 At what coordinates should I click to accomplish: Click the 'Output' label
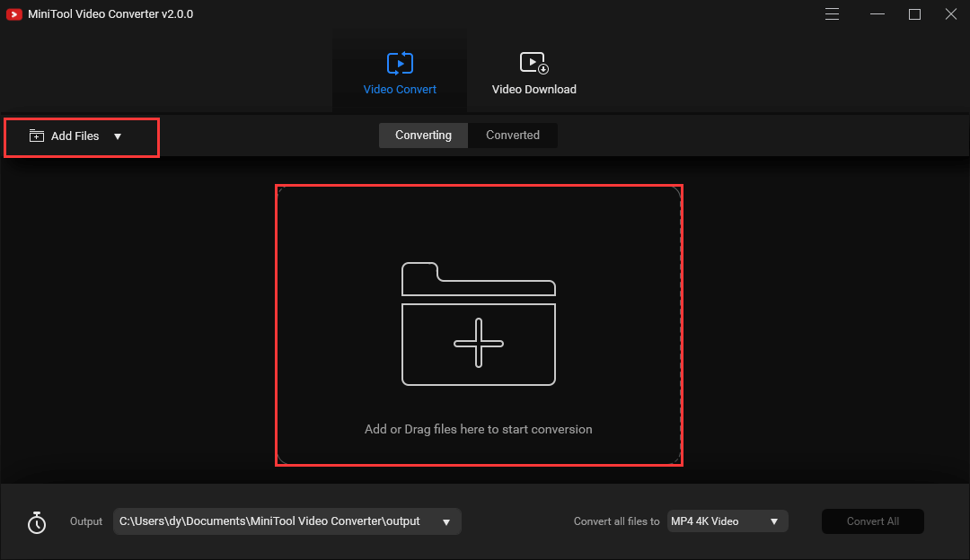[x=86, y=521]
